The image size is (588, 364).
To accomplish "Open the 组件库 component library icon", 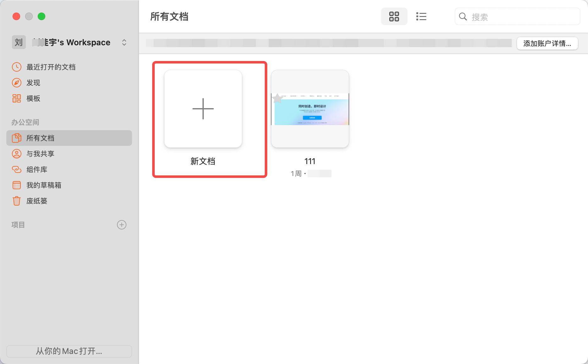I will pos(17,169).
